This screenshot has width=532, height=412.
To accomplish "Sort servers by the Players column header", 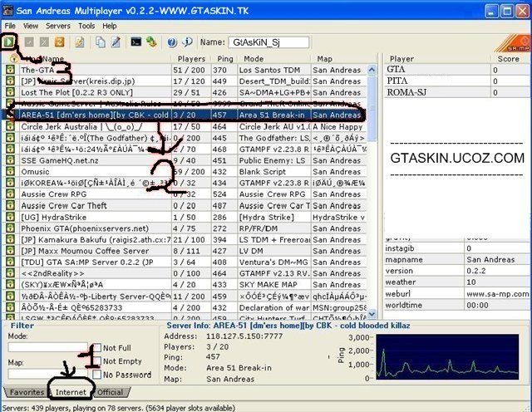I will click(190, 59).
